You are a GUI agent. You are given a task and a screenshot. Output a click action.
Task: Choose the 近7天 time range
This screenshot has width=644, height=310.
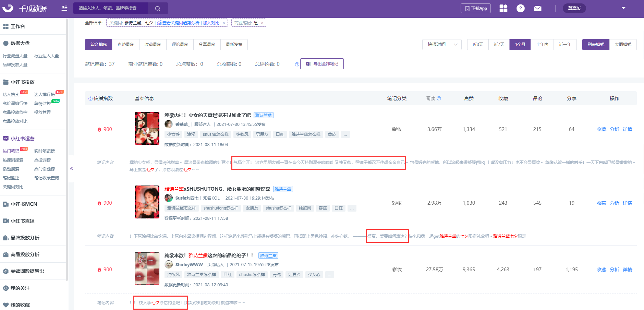[499, 45]
